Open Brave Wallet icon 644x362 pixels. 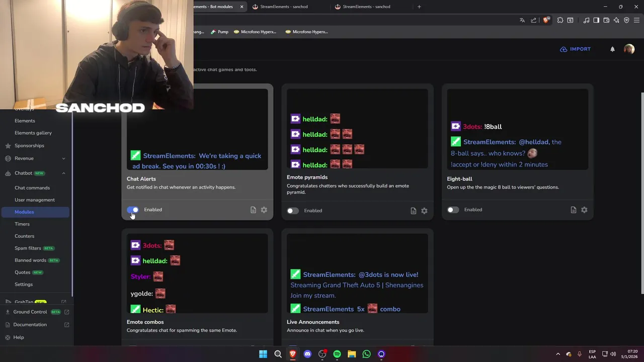606,20
